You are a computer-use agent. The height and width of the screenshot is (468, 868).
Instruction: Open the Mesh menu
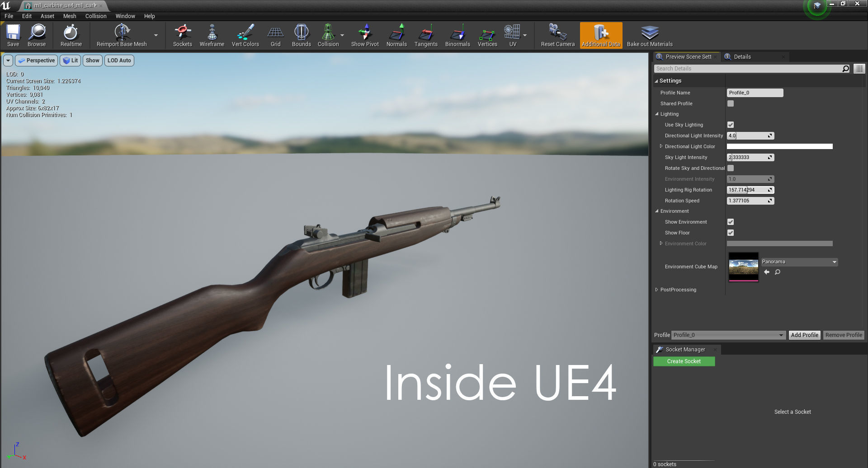coord(70,16)
